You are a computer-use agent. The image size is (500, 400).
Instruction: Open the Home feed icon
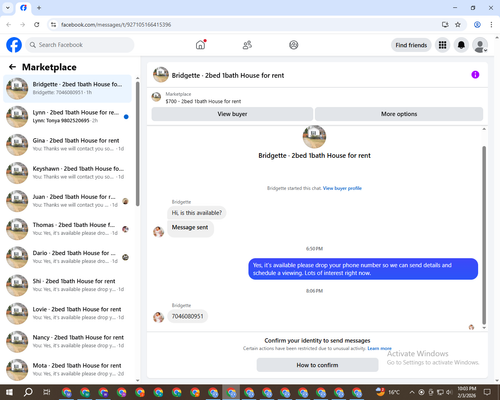[x=200, y=45]
